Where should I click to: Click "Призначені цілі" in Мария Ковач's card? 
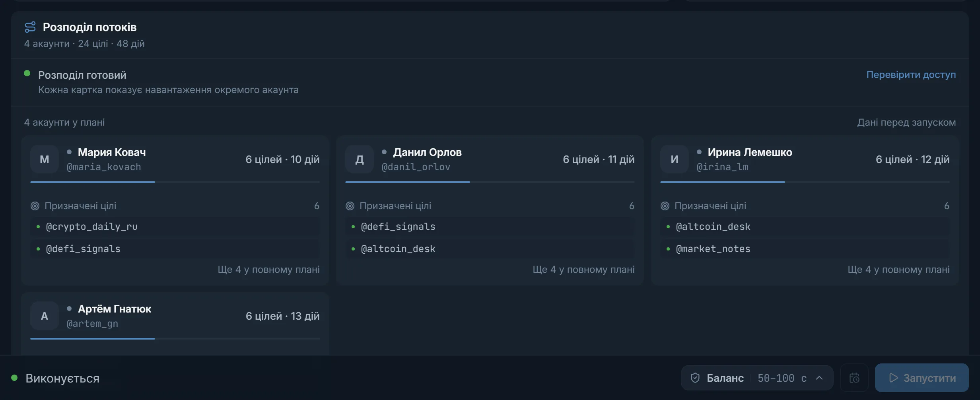point(80,206)
